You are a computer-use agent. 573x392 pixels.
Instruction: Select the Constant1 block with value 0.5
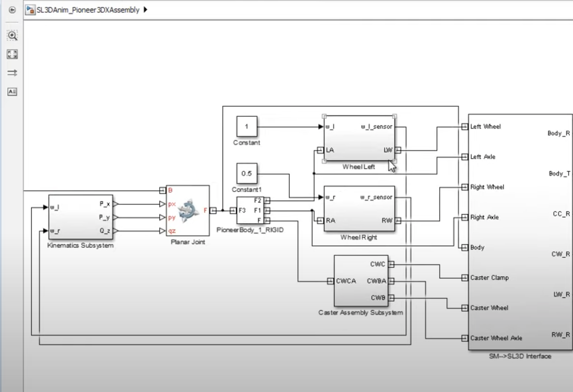pos(247,173)
